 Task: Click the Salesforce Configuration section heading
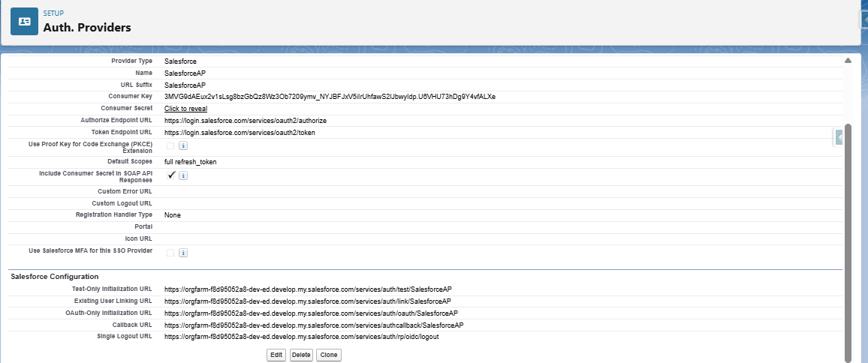tap(55, 276)
